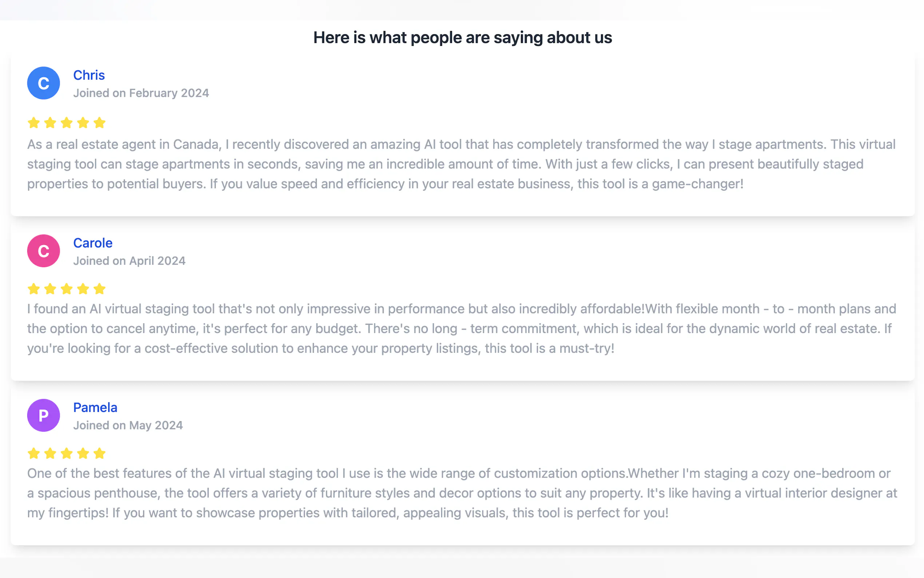Click Carole's review about affordable plans

(x=461, y=328)
